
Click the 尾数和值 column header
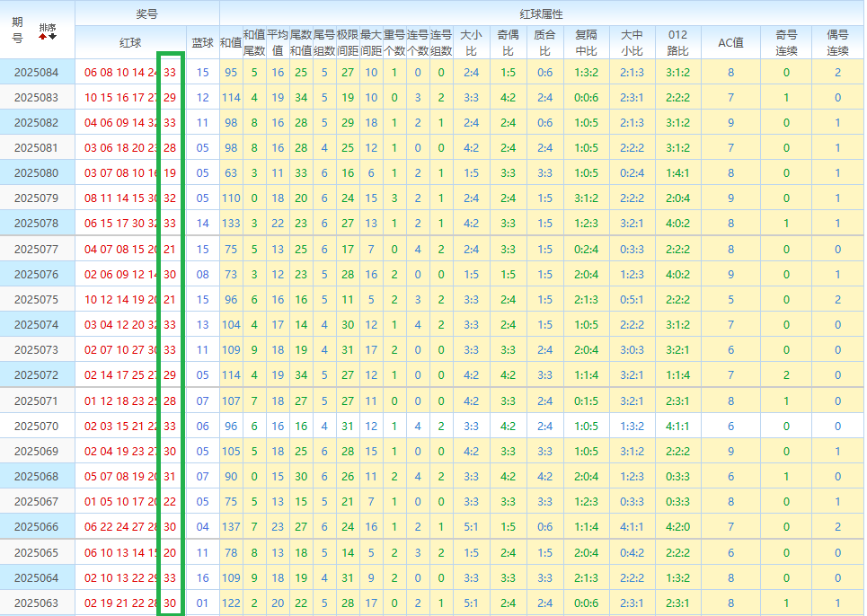(301, 42)
